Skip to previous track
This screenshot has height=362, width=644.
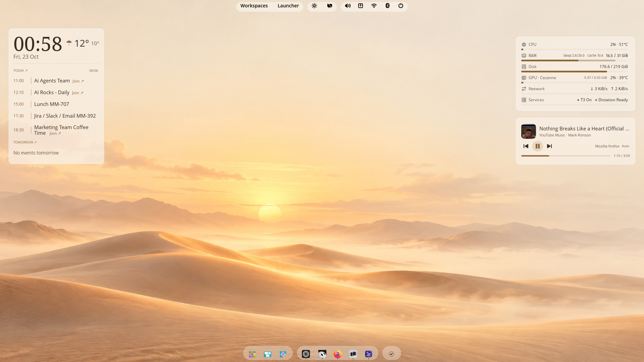526,146
